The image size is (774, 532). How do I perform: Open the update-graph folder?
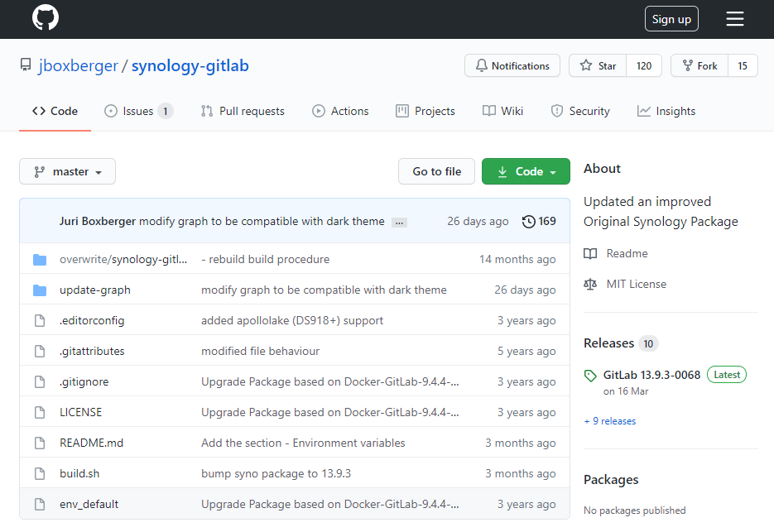tap(94, 290)
